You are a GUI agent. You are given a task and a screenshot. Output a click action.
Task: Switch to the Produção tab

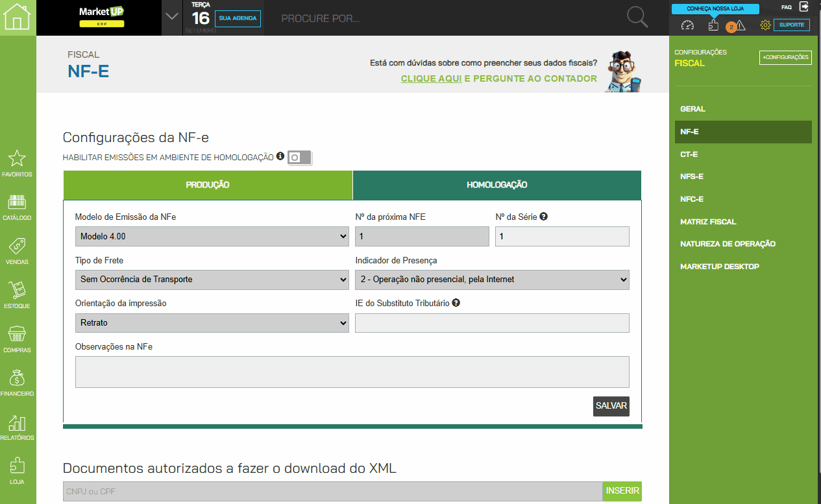[x=208, y=185]
